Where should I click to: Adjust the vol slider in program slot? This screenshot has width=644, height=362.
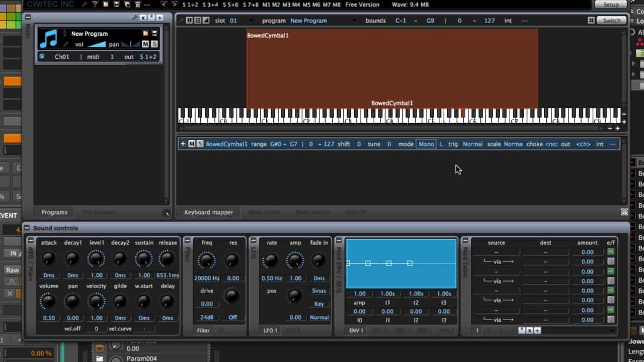(96, 44)
